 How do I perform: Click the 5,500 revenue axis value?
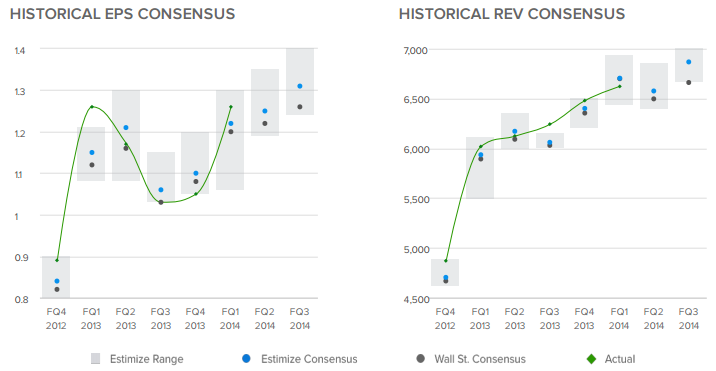pyautogui.click(x=416, y=200)
